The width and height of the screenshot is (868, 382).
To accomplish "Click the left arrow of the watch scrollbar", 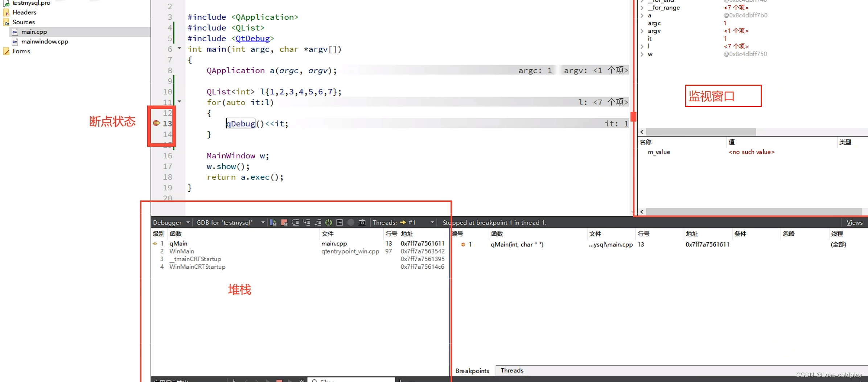I will click(x=642, y=212).
